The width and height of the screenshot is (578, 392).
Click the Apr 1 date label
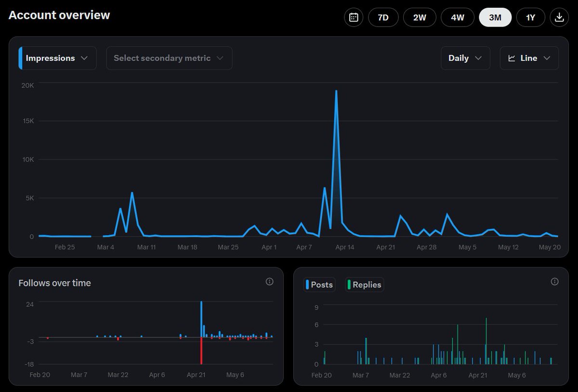click(x=269, y=247)
